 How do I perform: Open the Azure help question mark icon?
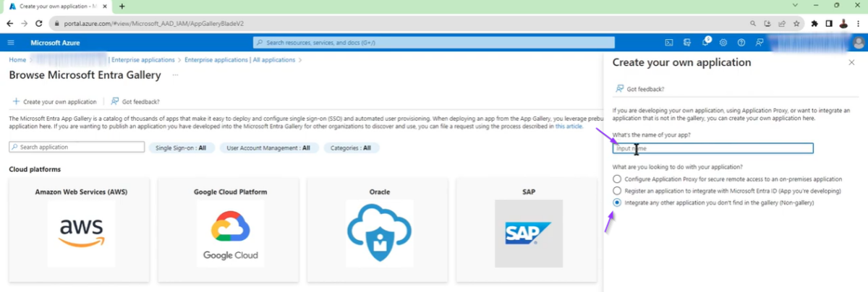click(x=741, y=43)
